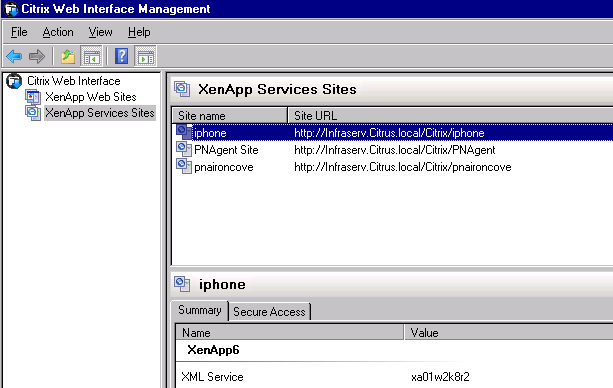Screen dimensions: 613x388
Task: Select XenApp Services Sites tree node
Action: 100,113
